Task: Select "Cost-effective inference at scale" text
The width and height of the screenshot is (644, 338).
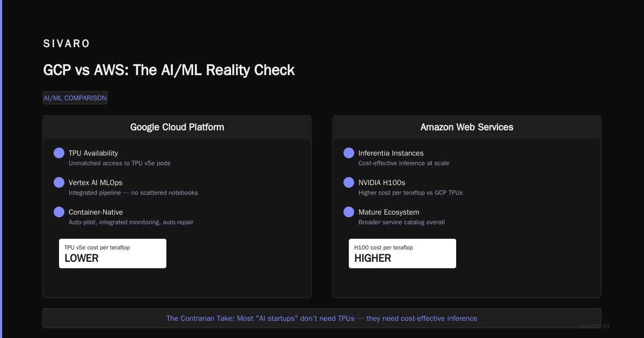Action: [404, 163]
